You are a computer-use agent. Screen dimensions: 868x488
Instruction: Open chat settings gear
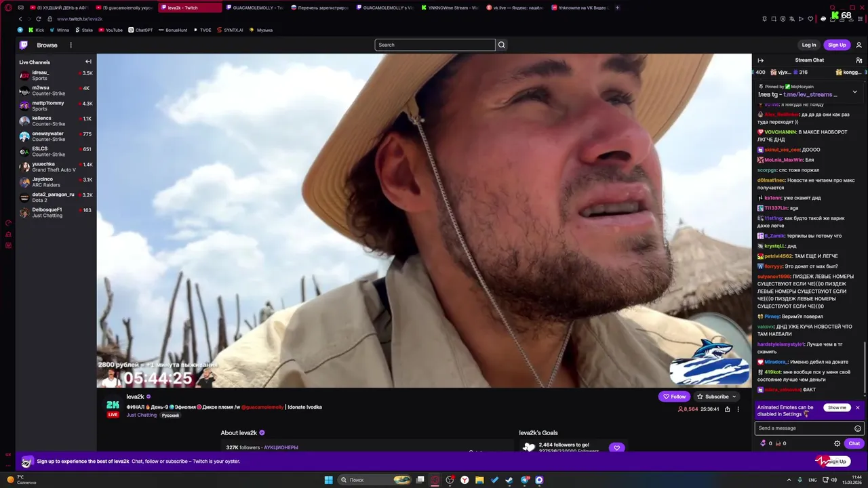click(837, 443)
